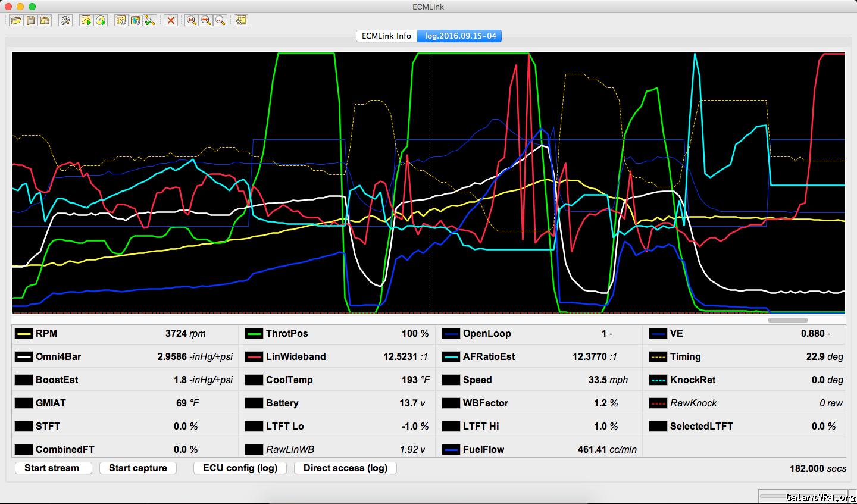The width and height of the screenshot is (857, 504).
Task: Open the table wrench icon in toolbar
Action: pos(240,20)
